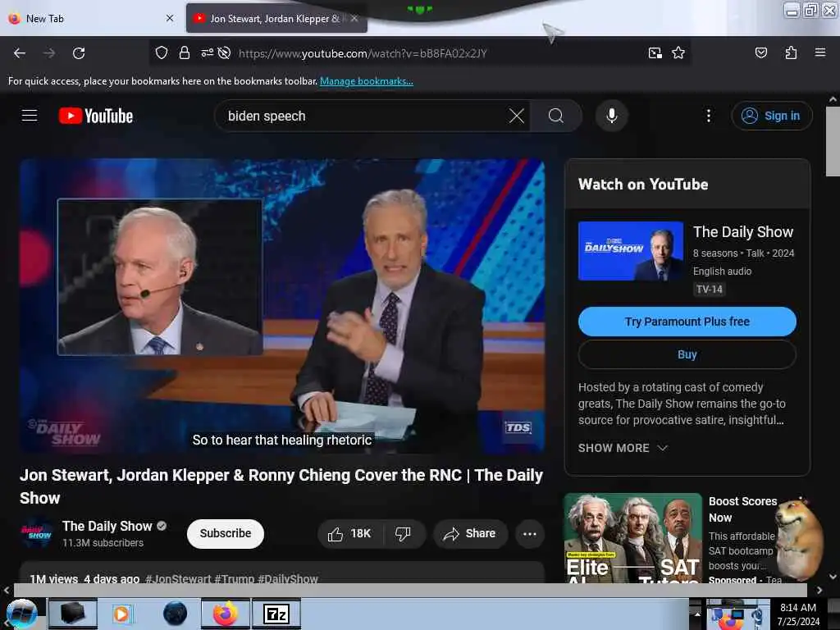Click the vertical page scrollbar thumb
The width and height of the screenshot is (840, 630).
tap(833, 141)
